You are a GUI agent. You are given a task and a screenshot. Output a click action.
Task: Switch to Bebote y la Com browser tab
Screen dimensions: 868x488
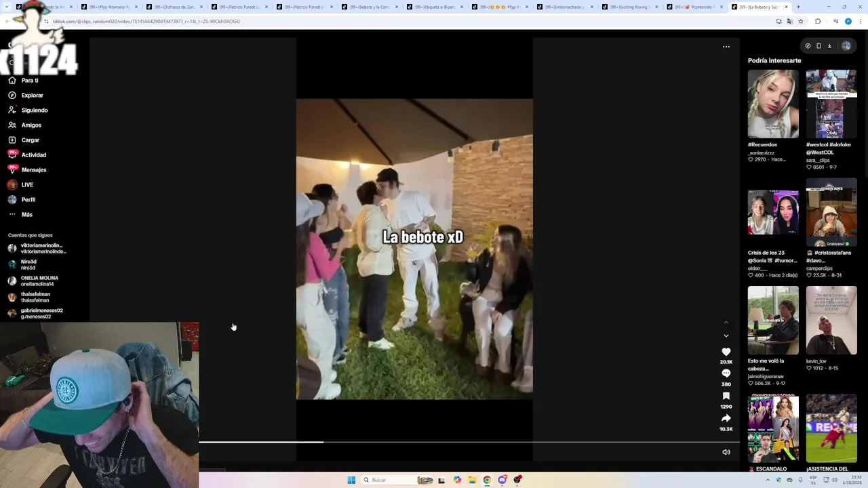370,7
